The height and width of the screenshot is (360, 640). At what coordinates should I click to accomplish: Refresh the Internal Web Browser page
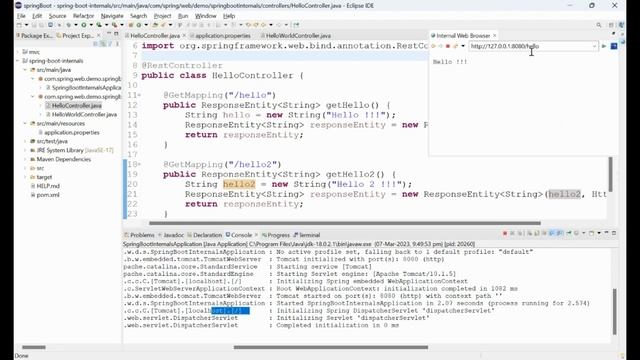point(455,46)
